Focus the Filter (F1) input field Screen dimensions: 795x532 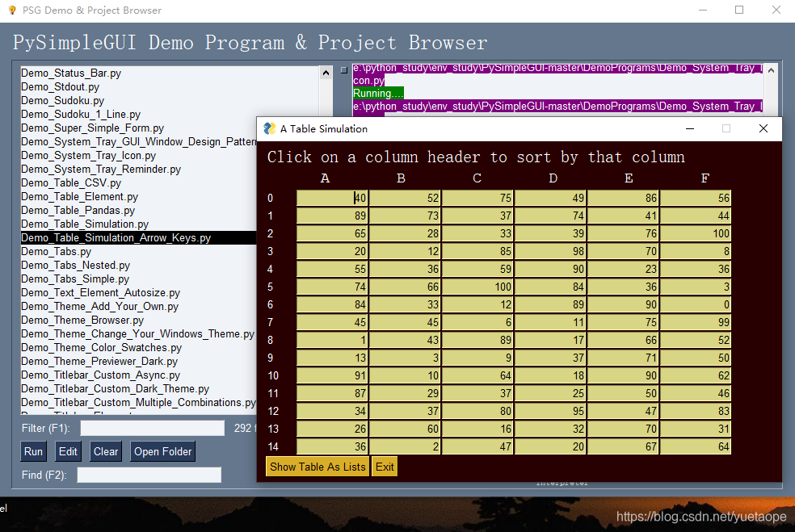tap(152, 428)
